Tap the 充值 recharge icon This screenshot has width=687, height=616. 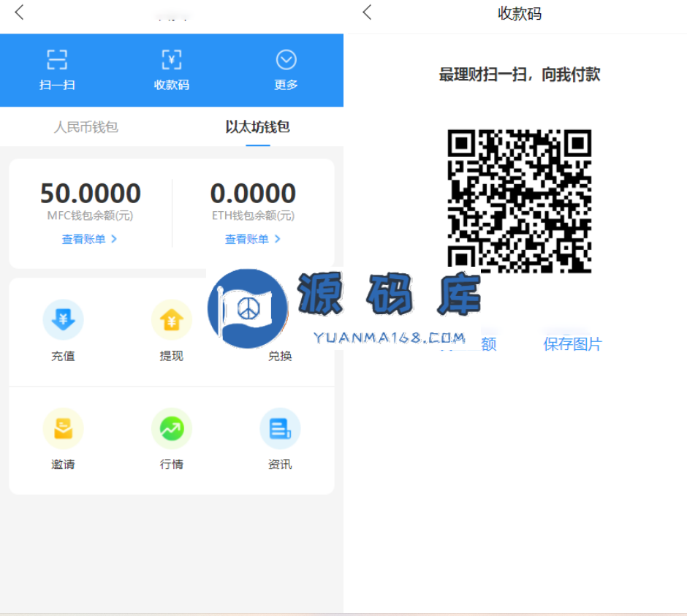pos(63,319)
